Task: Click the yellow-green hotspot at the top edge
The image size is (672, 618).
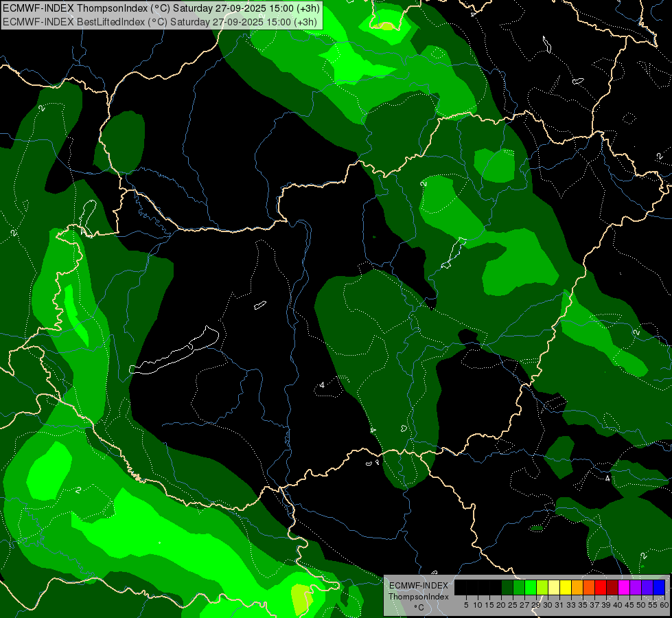Action: point(386,25)
